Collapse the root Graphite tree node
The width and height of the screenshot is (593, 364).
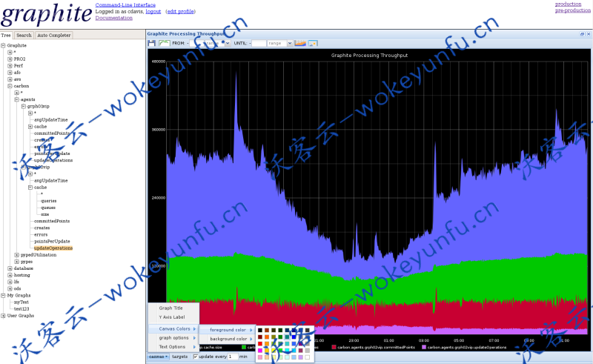click(3, 45)
